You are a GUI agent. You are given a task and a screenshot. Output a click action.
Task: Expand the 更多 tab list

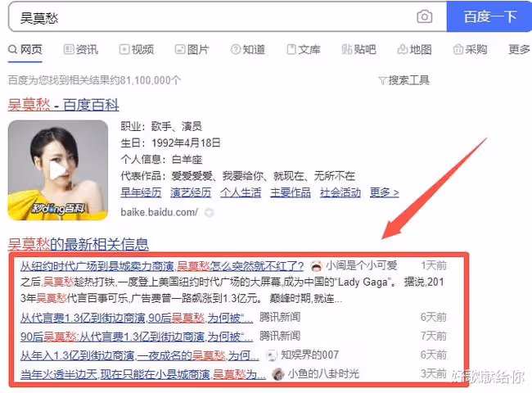(x=519, y=50)
